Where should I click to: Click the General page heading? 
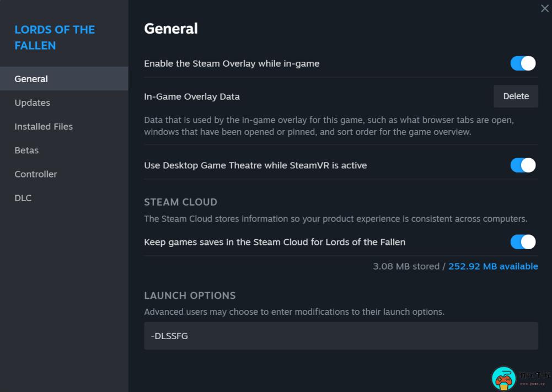pyautogui.click(x=171, y=29)
